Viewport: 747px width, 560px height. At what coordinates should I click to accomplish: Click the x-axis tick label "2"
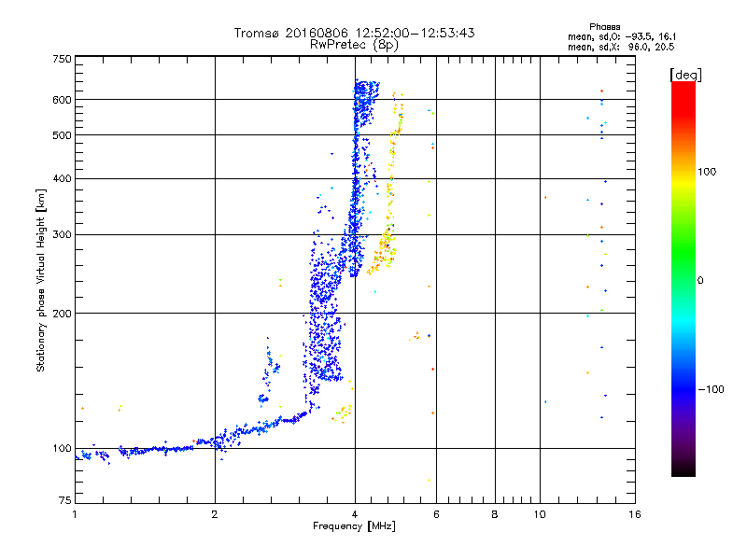click(x=215, y=514)
